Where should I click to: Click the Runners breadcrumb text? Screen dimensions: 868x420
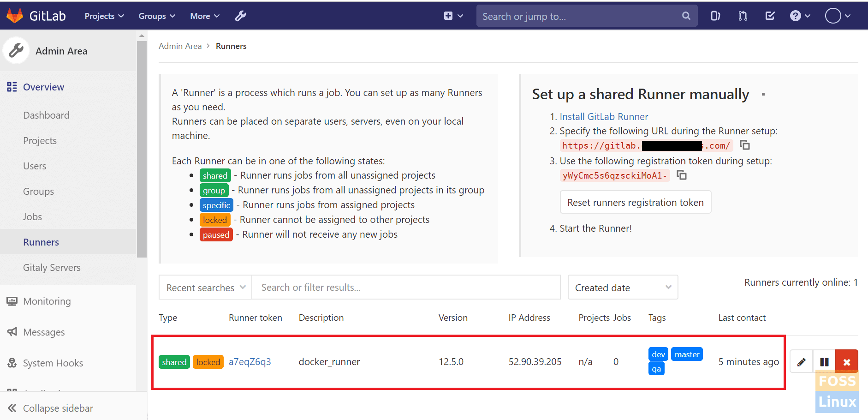(231, 46)
